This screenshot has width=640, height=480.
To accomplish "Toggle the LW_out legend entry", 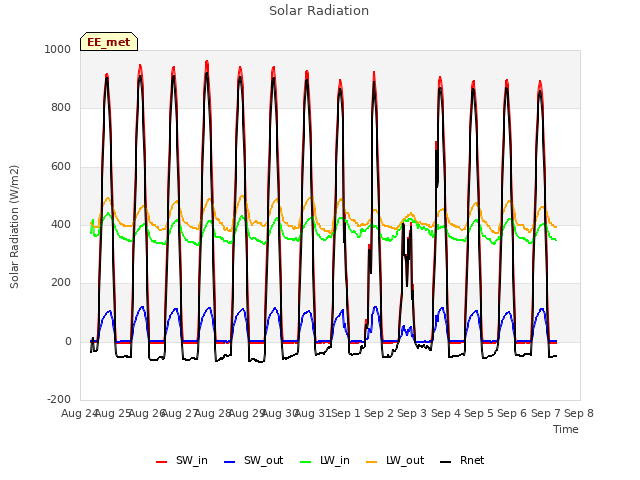I will coord(395,460).
